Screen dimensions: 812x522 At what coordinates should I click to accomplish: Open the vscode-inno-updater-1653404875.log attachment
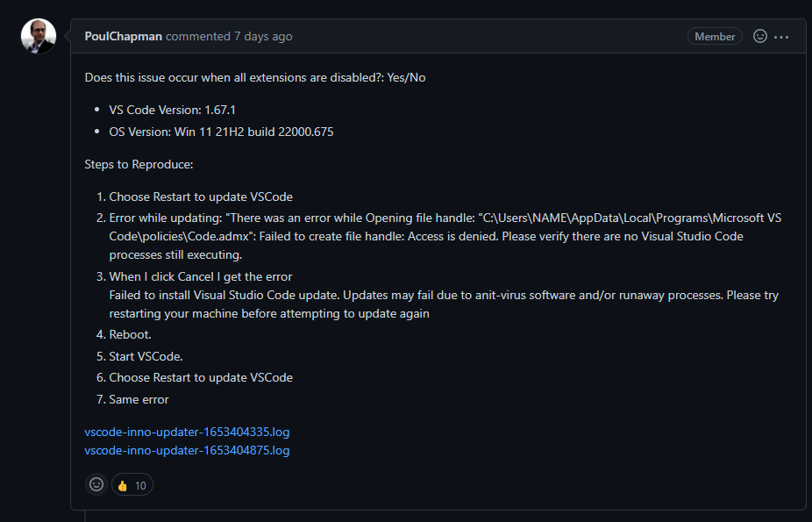(x=187, y=450)
